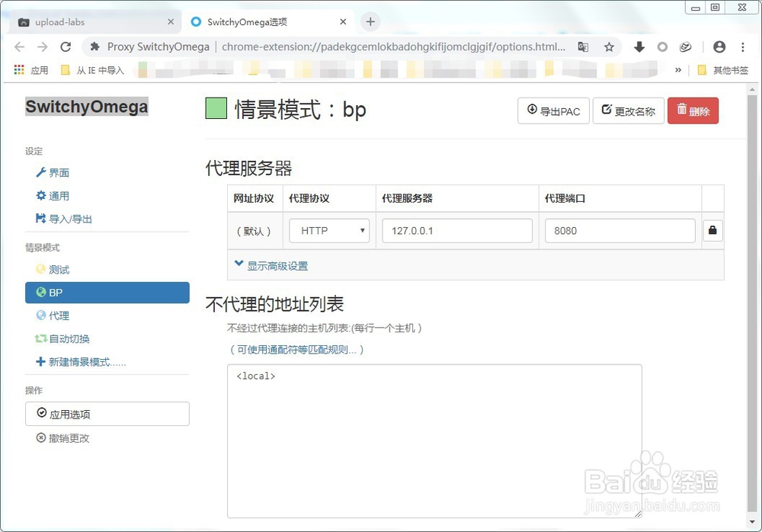Screen dimensions: 762x532
Task: Click the translate page icon
Action: (583, 46)
